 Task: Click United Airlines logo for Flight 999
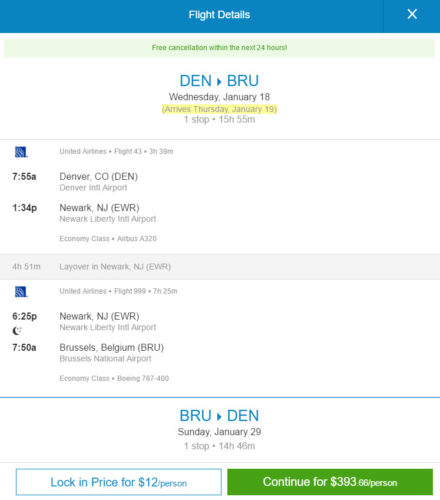pyautogui.click(x=21, y=292)
